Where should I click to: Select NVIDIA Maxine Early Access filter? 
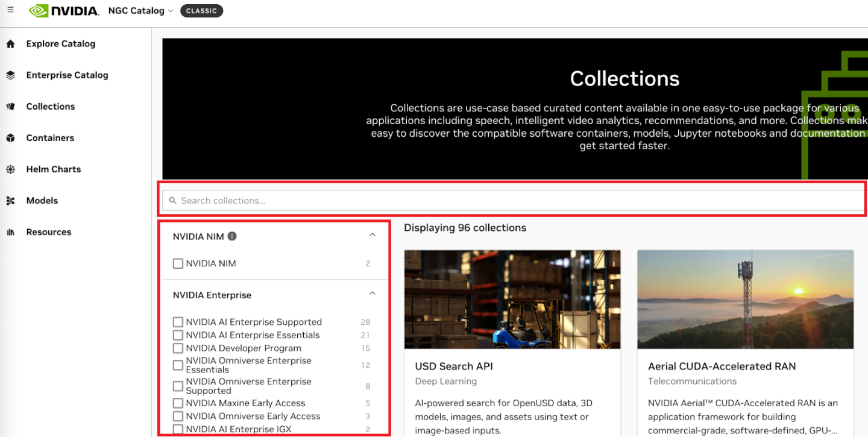(178, 403)
